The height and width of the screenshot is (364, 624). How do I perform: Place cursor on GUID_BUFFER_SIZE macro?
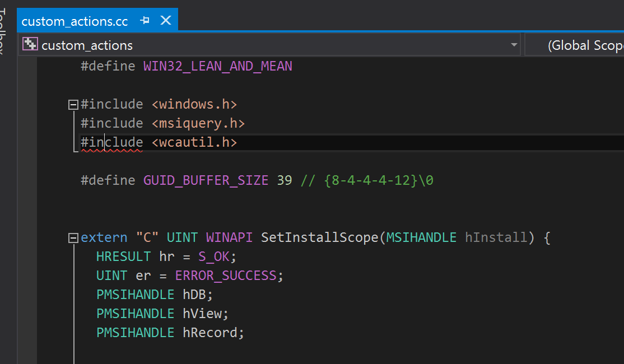pyautogui.click(x=206, y=180)
